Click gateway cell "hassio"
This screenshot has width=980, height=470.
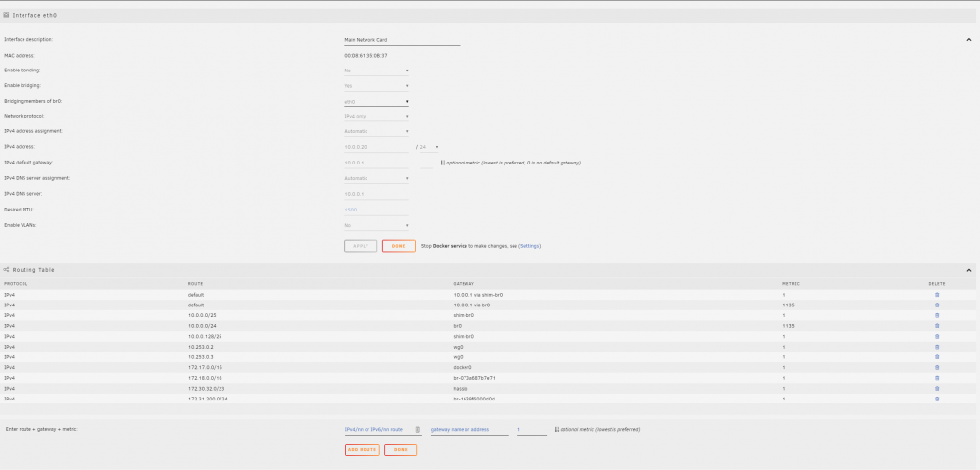click(461, 388)
